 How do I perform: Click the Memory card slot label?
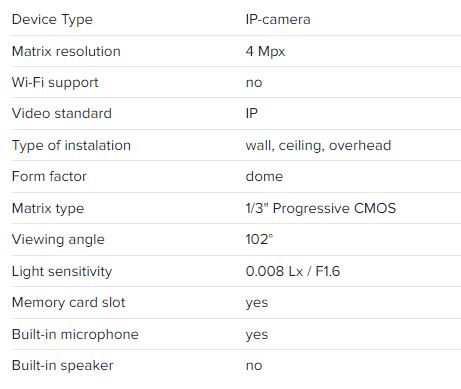pos(69,303)
